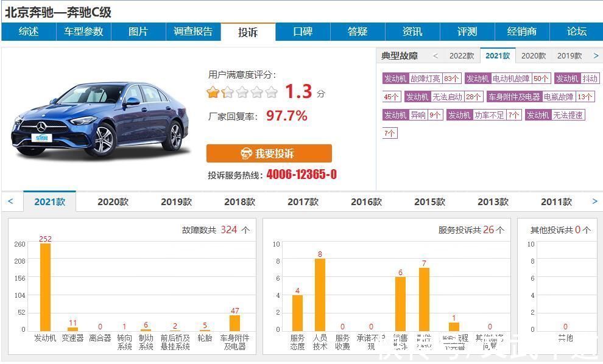Click the 制动系统 axis label

coord(146,342)
